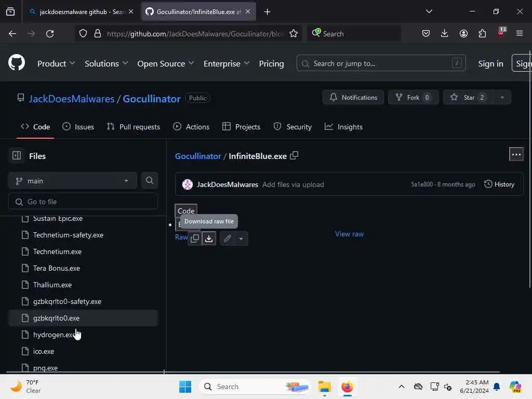Click the Notifications button

pyautogui.click(x=353, y=97)
